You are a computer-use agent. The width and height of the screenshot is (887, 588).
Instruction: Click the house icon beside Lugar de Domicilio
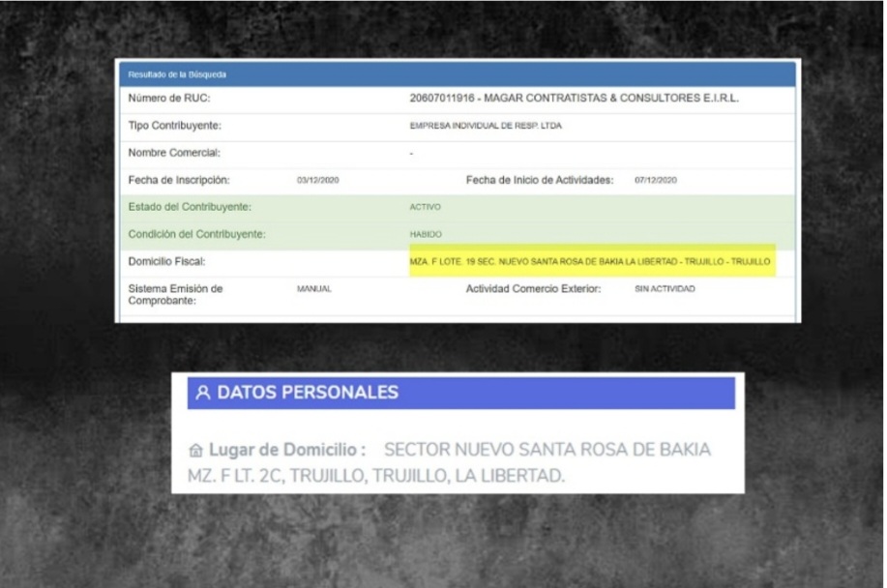[x=196, y=451]
